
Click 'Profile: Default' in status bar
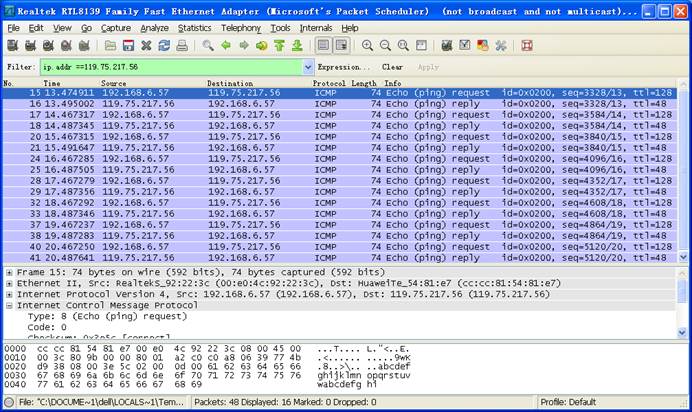pyautogui.click(x=568, y=402)
